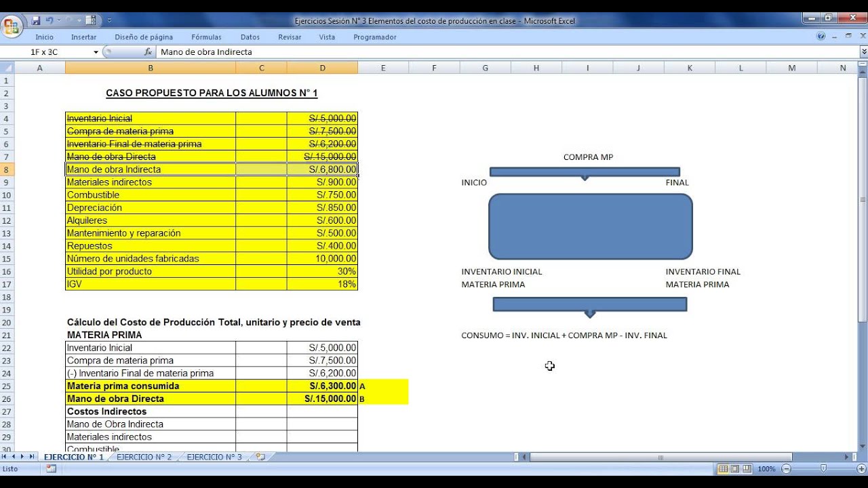This screenshot has width=868, height=488.
Task: Select cell Combustible in row 10
Action: point(151,195)
